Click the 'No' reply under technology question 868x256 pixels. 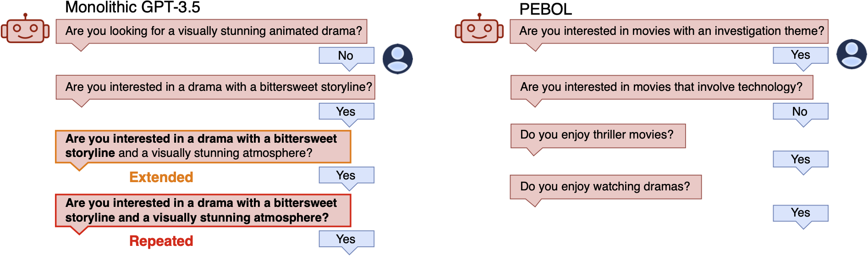(x=800, y=111)
